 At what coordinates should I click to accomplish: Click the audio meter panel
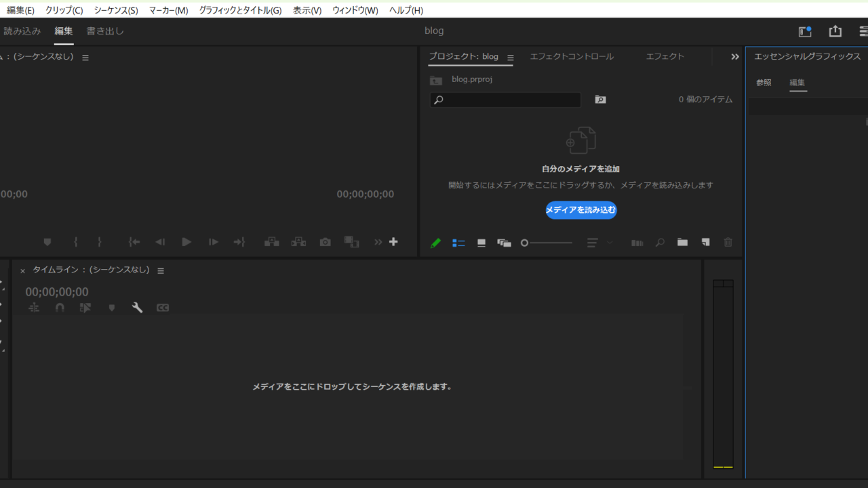(x=723, y=373)
